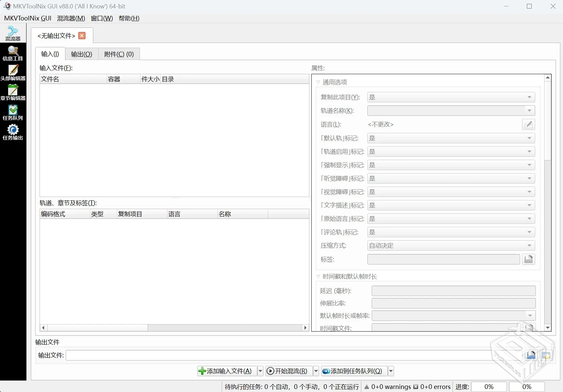
Task: Collapse the 时间戳和默认时长 section
Action: click(x=318, y=277)
